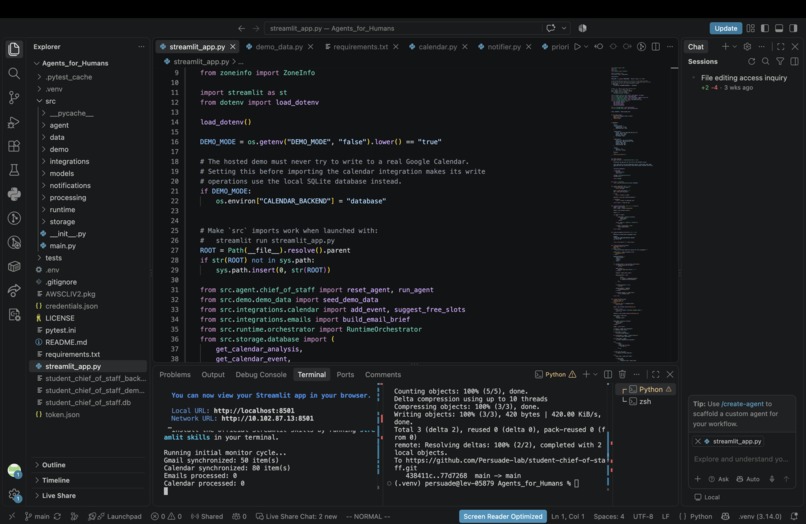
Task: Go back with the navigation arrow
Action: [242, 28]
